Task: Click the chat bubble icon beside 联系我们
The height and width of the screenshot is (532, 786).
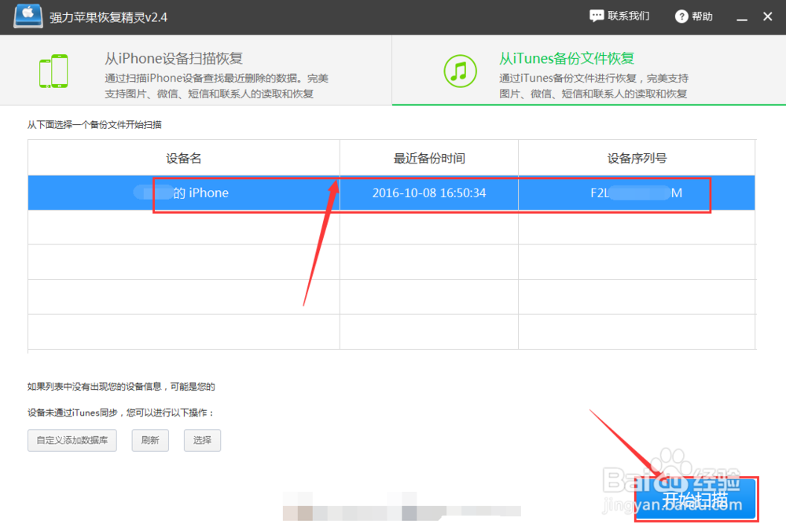Action: click(x=596, y=16)
